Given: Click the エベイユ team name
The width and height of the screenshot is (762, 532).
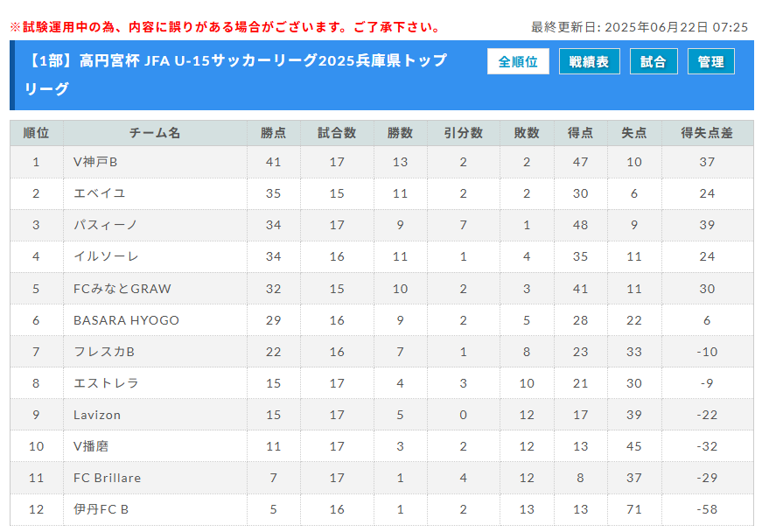Looking at the screenshot, I should click(x=99, y=193).
